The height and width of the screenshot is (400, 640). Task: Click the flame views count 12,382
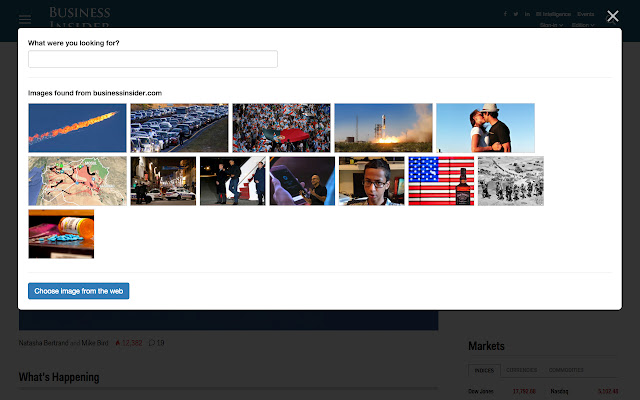129,343
